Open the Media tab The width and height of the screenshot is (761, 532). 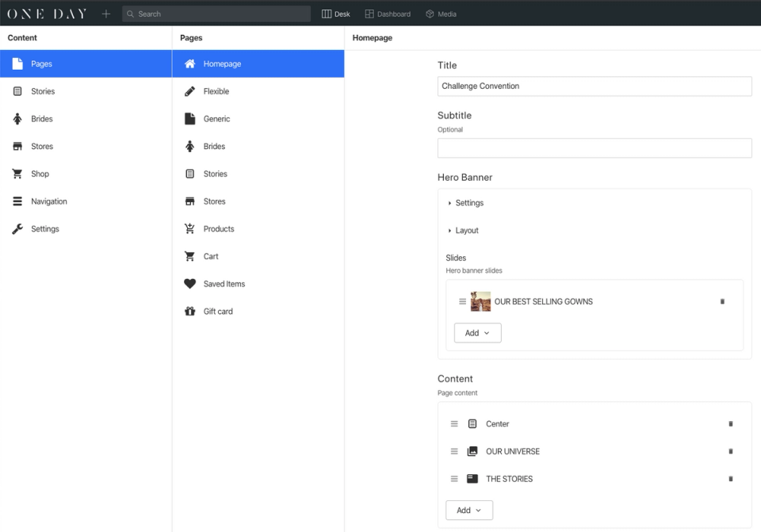point(442,14)
